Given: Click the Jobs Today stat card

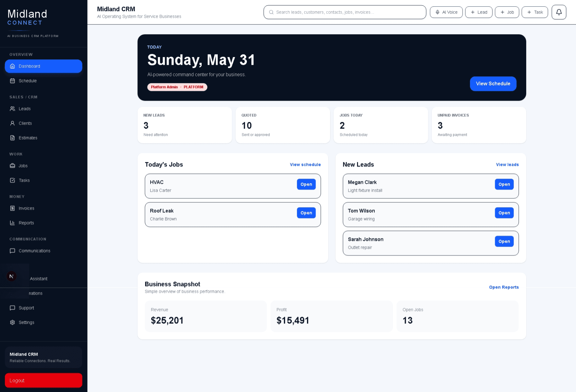Looking at the screenshot, I should click(x=381, y=125).
